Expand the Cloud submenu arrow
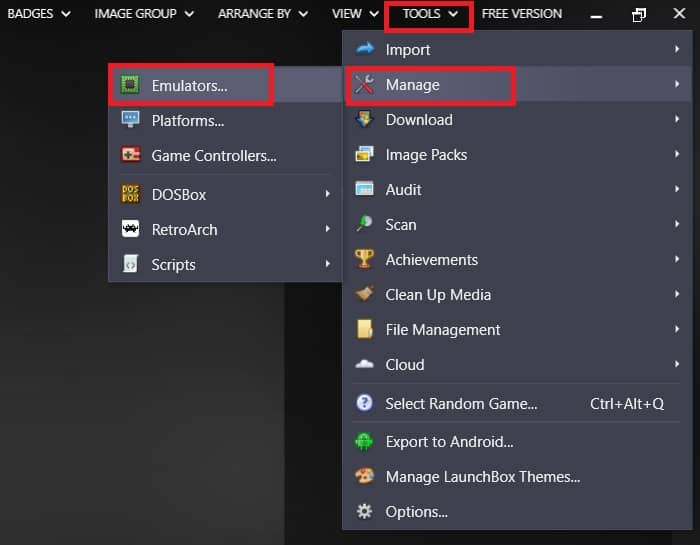This screenshot has width=700, height=545. 677,364
